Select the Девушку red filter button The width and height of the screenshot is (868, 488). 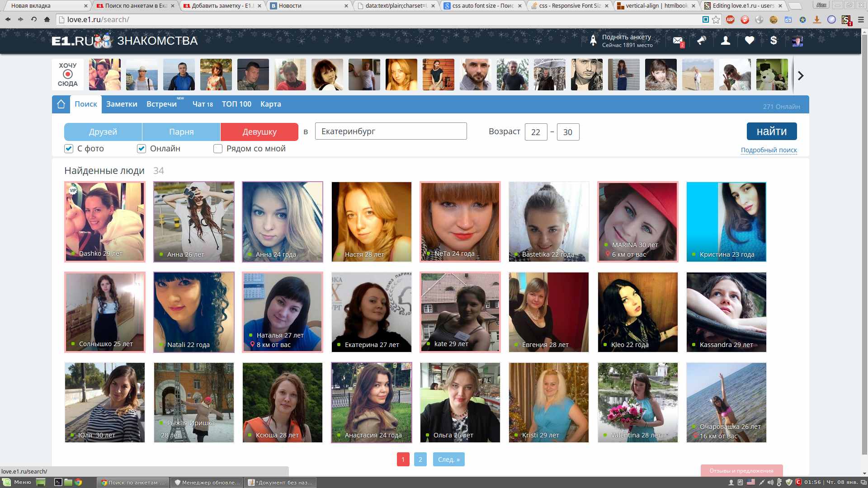(x=259, y=131)
